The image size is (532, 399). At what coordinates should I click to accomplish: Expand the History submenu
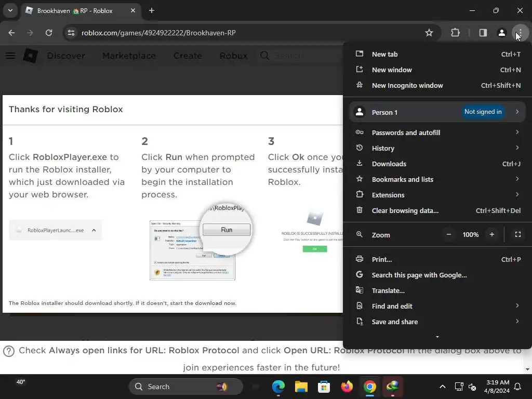pos(437,148)
